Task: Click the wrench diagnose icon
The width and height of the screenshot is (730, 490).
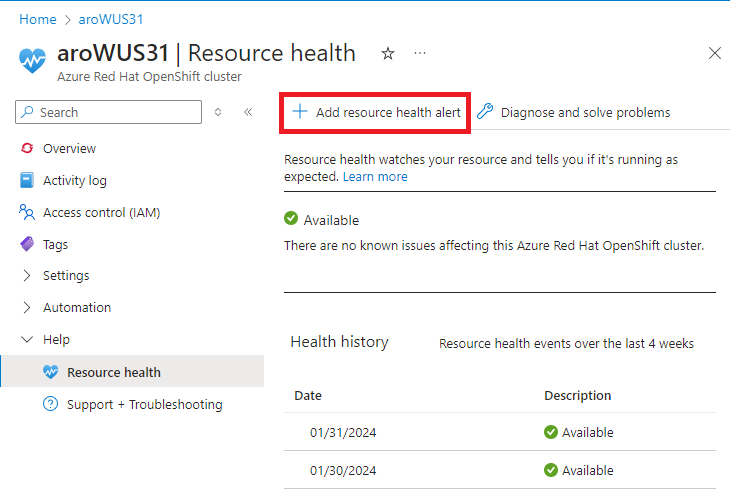Action: [485, 111]
